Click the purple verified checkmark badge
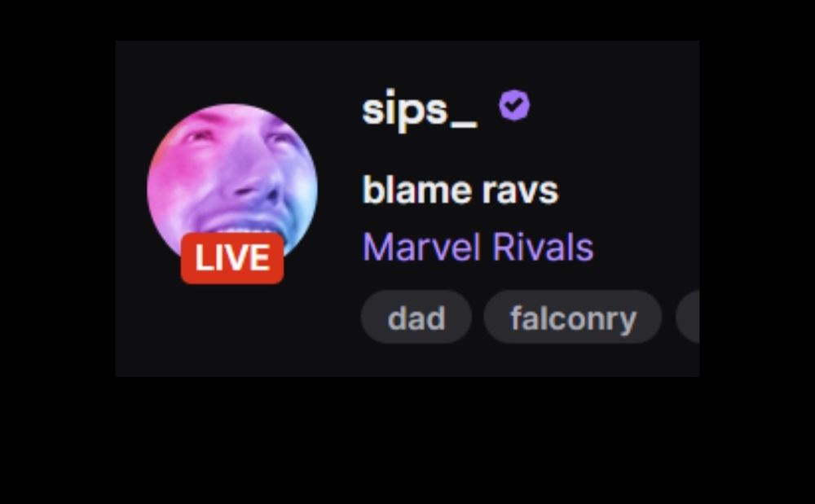This screenshot has width=815, height=504. point(514,105)
